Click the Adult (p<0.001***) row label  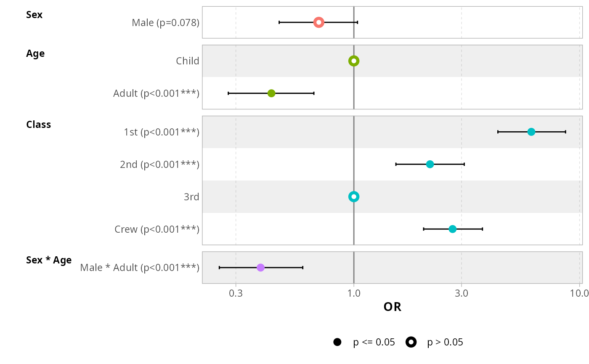pyautogui.click(x=156, y=93)
